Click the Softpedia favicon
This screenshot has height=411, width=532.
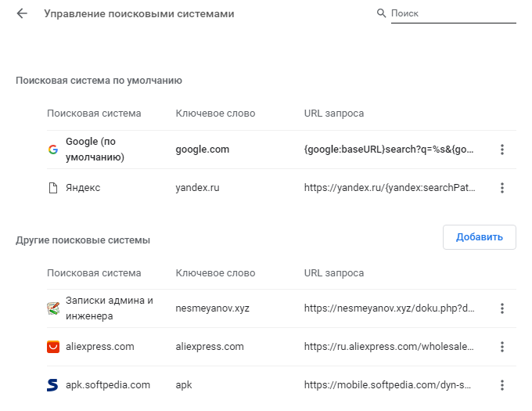point(53,385)
